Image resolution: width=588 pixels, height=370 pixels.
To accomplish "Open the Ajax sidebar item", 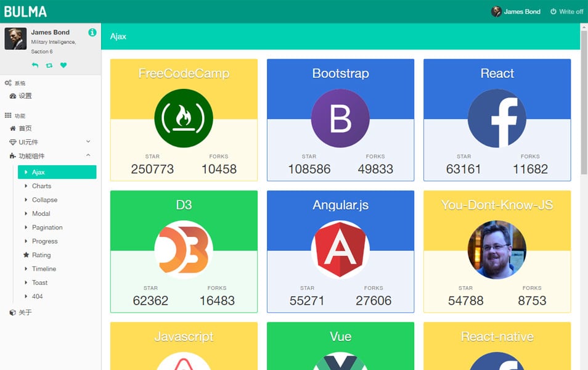I will 57,172.
